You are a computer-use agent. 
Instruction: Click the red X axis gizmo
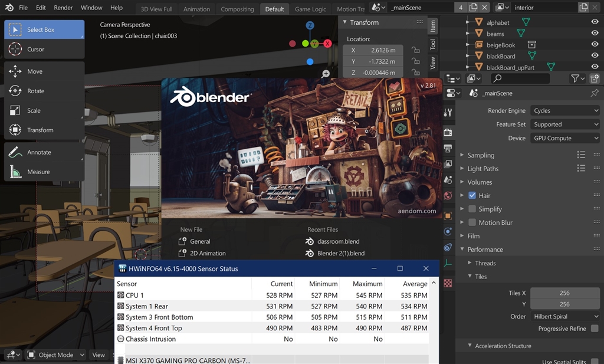click(327, 44)
